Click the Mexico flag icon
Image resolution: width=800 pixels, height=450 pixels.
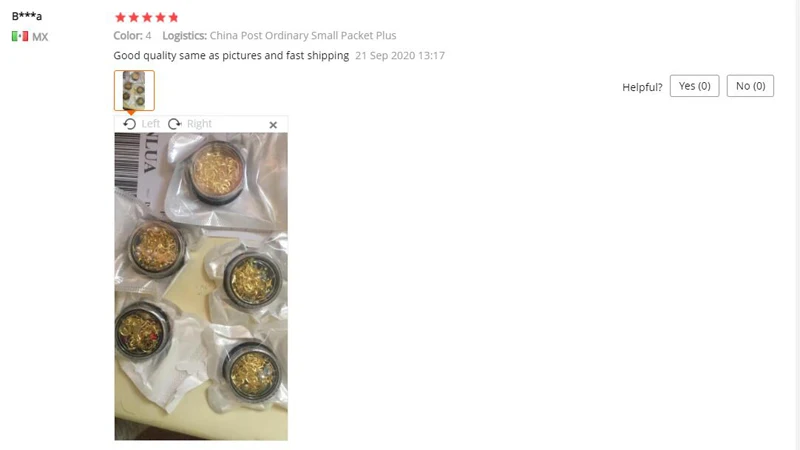click(20, 36)
